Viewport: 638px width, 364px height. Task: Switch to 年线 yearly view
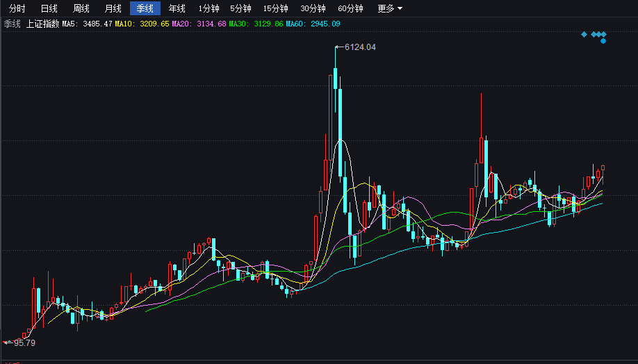pyautogui.click(x=177, y=8)
